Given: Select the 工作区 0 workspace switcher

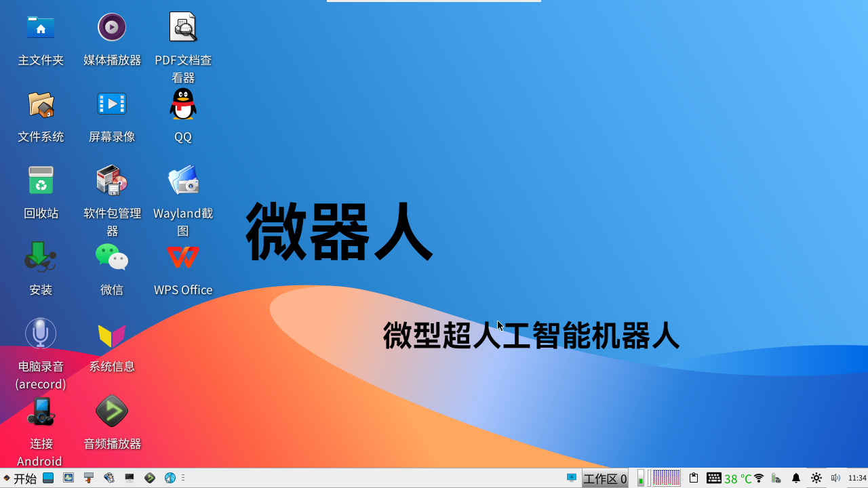Looking at the screenshot, I should tap(605, 479).
